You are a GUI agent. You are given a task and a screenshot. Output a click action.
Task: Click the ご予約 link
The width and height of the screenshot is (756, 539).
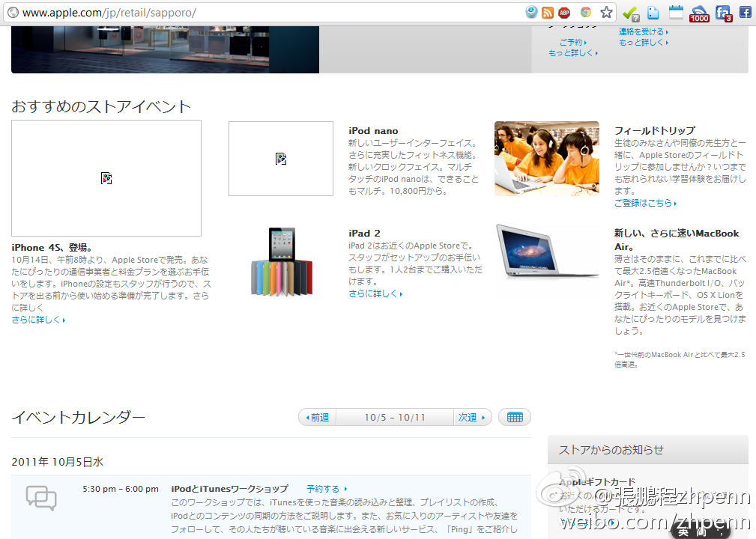pos(572,43)
